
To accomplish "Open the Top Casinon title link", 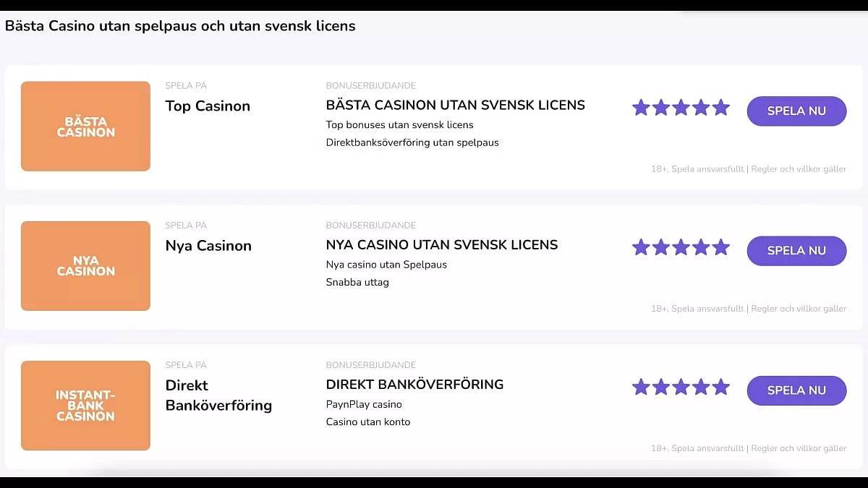I will tap(208, 106).
